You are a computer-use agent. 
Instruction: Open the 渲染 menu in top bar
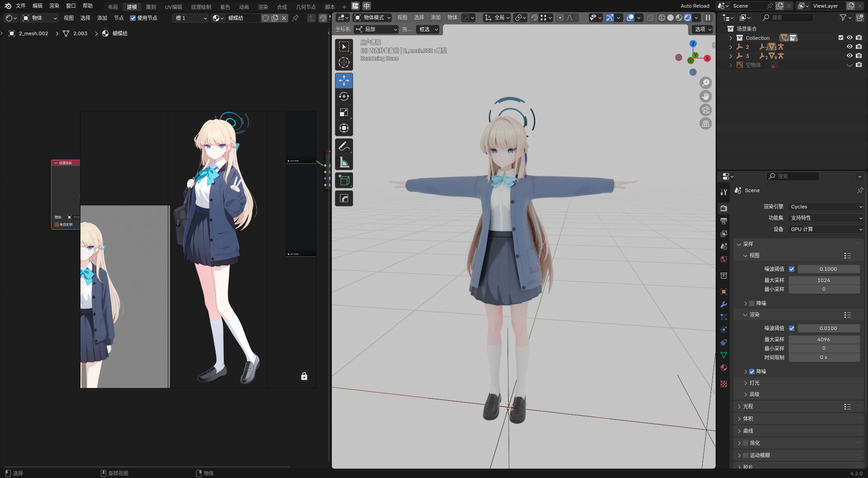54,6
